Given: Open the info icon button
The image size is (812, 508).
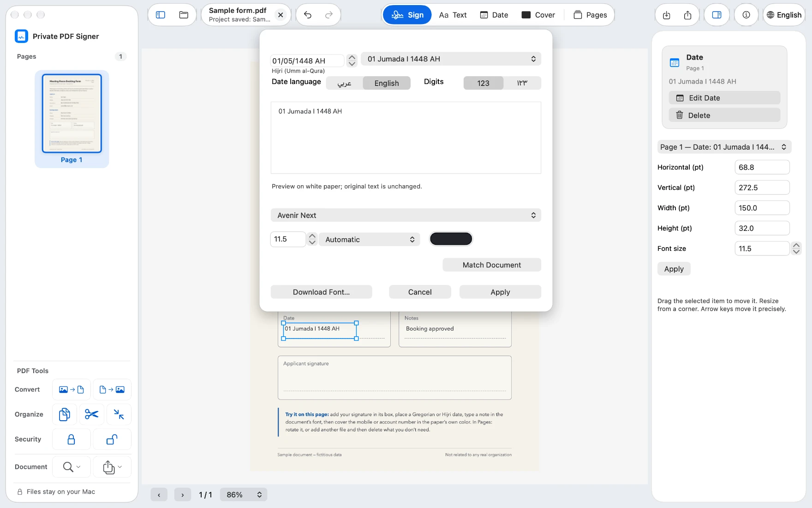Looking at the screenshot, I should (746, 15).
